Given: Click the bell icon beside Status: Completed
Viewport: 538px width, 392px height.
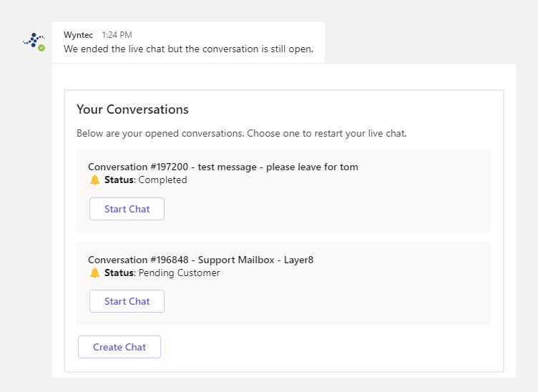Looking at the screenshot, I should 95,180.
